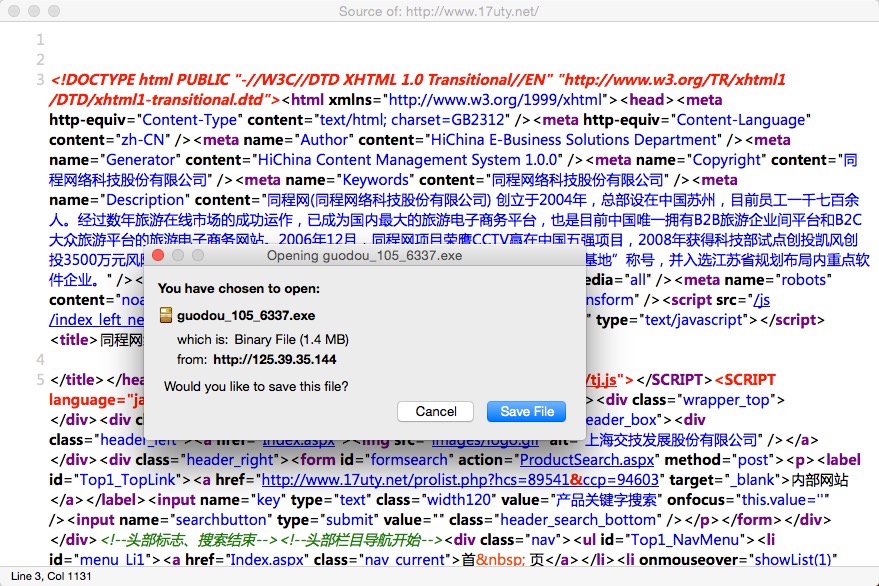The image size is (879, 586).
Task: Click the http://www.w3.org/1999/xhtml value
Action: pyautogui.click(x=495, y=100)
